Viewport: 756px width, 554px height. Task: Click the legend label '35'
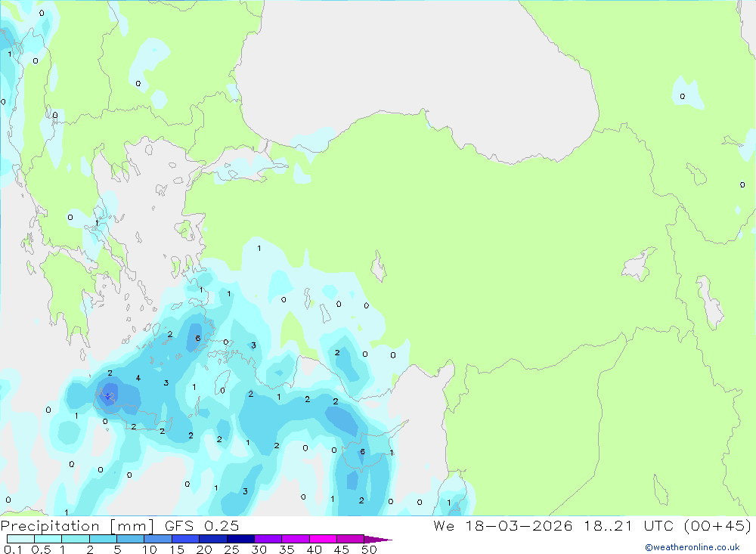tap(287, 549)
